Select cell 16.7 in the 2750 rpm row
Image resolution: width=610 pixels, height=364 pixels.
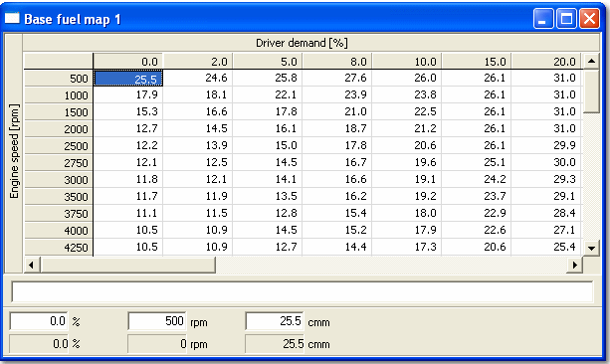[x=337, y=162]
